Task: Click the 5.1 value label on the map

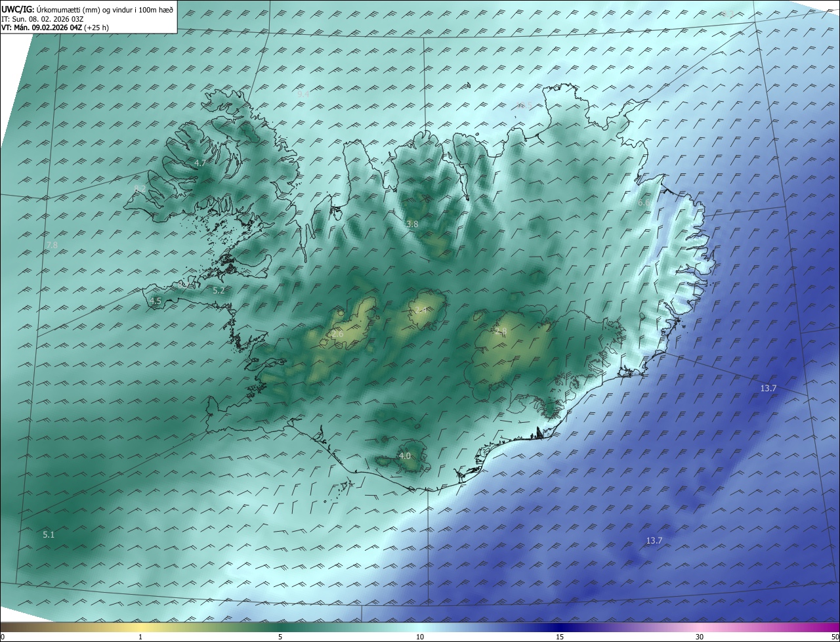Action: tap(49, 535)
